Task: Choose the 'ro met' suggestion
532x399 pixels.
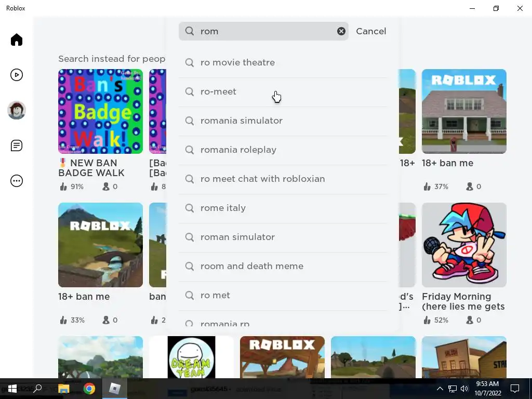Action: [x=283, y=296]
